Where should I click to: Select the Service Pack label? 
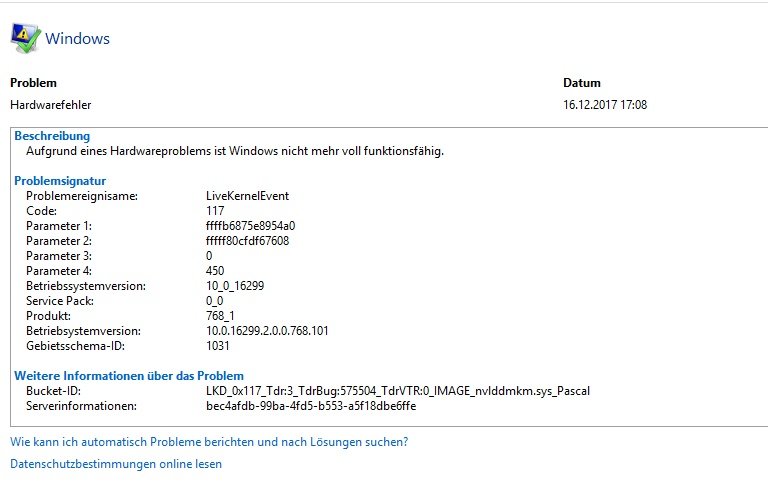[x=60, y=301]
